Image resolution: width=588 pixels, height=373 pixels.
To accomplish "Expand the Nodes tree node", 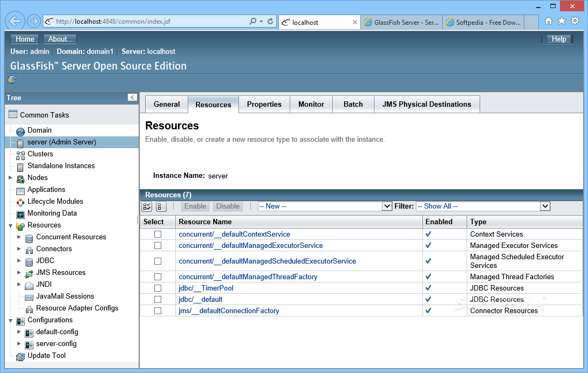I will coord(10,178).
